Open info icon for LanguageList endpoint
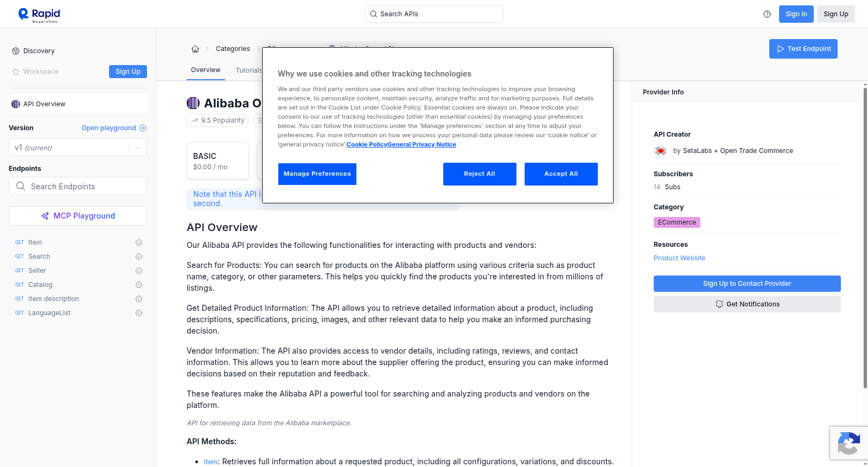This screenshot has width=868, height=467. pyautogui.click(x=139, y=313)
